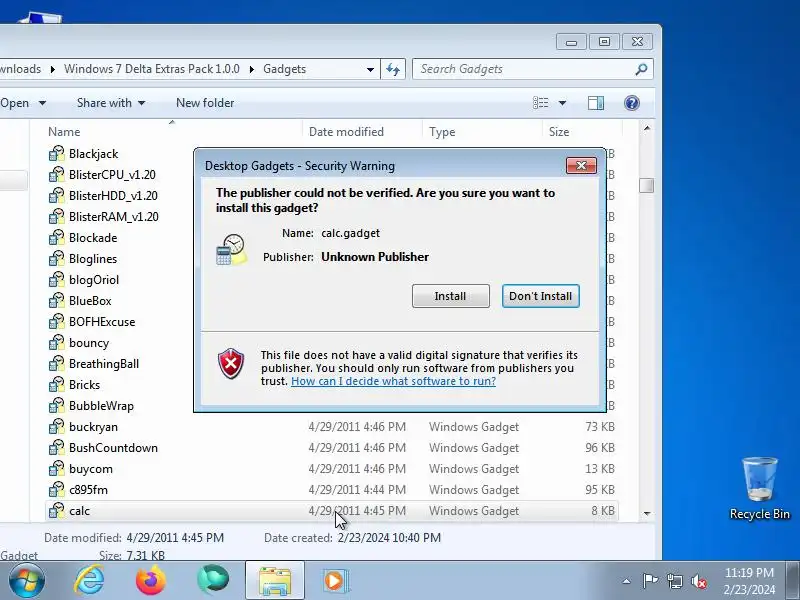Click the BlueBox gadget icon

tap(57, 301)
